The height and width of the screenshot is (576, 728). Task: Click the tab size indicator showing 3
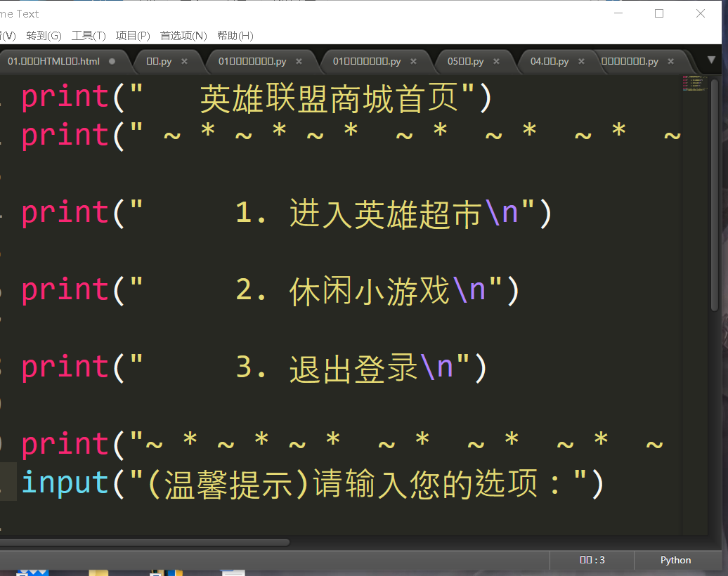pos(592,561)
